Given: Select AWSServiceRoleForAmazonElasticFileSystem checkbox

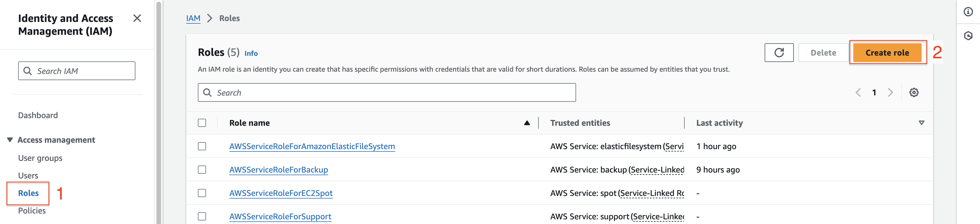Looking at the screenshot, I should pos(202,146).
